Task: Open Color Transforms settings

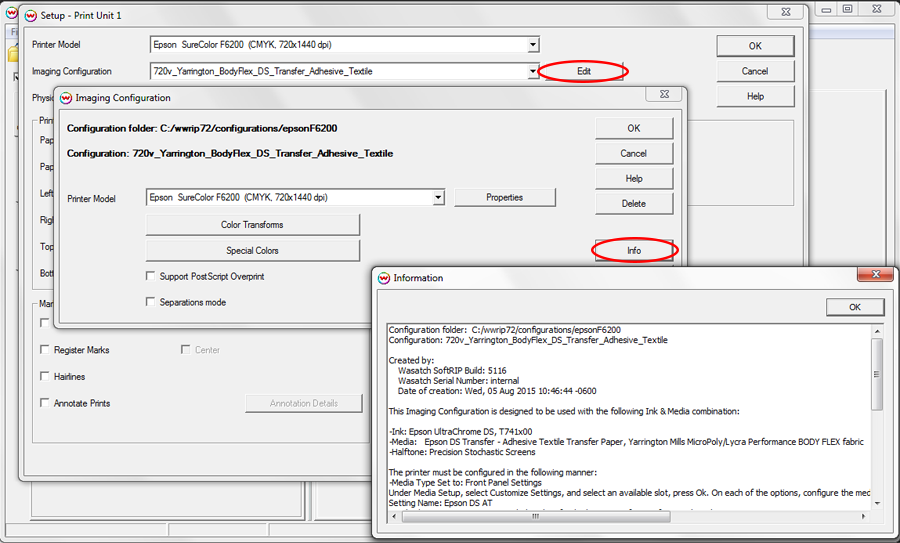Action: [253, 224]
